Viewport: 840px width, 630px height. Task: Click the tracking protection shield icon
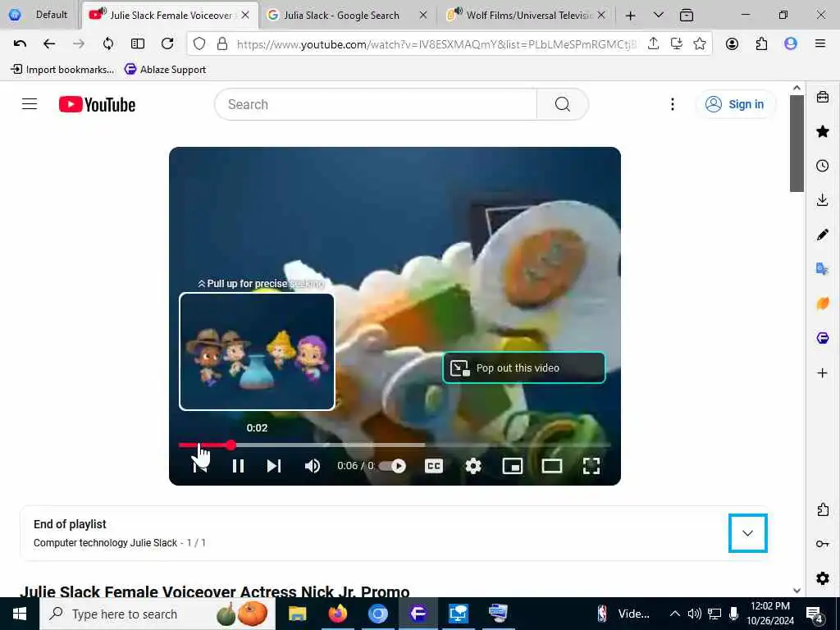click(x=199, y=44)
